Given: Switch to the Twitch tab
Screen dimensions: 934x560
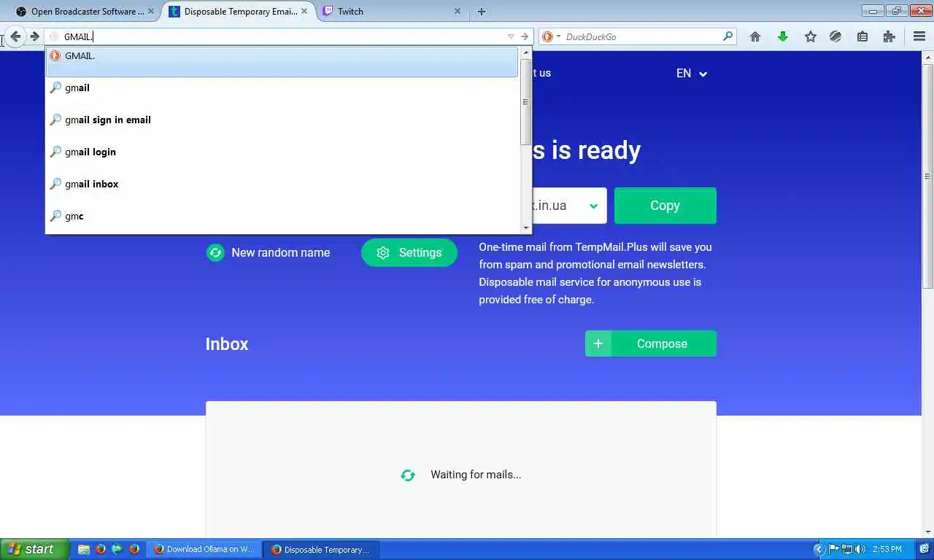Looking at the screenshot, I should click(x=392, y=11).
